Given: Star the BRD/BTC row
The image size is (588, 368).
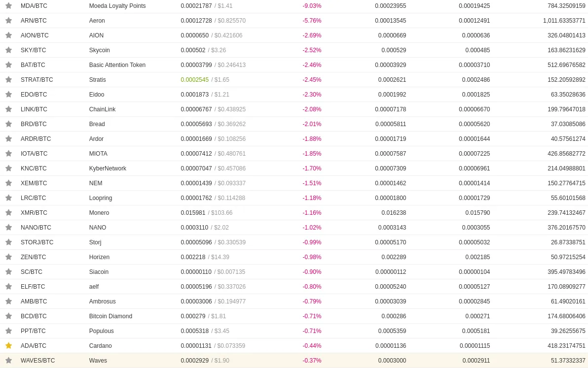Looking at the screenshot, I should tap(8, 124).
